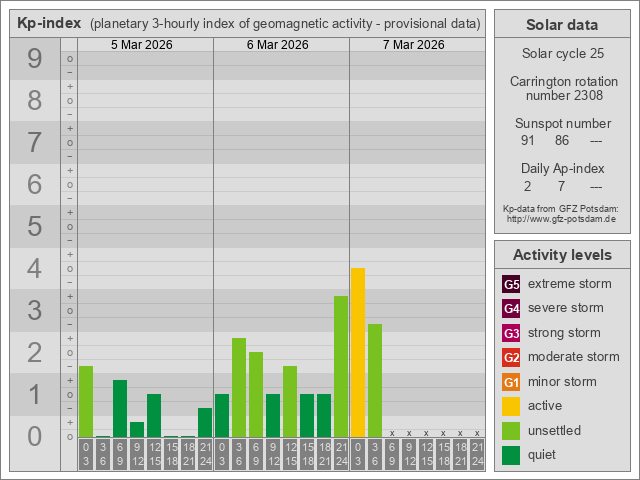Select the 5 Mar 2026 date header
The width and height of the screenshot is (640, 480).
(145, 45)
